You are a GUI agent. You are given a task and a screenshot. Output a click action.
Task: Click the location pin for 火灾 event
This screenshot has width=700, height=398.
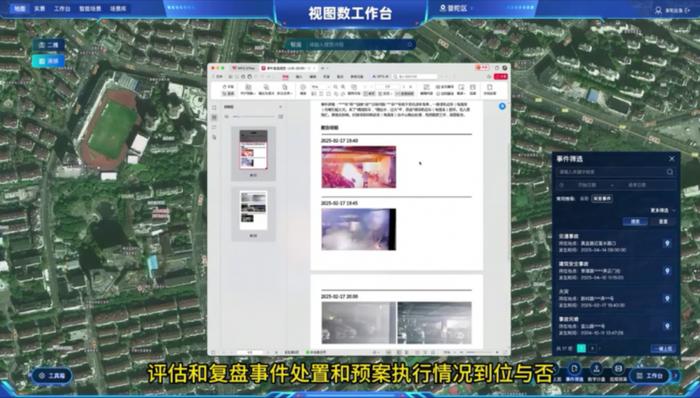tap(667, 298)
